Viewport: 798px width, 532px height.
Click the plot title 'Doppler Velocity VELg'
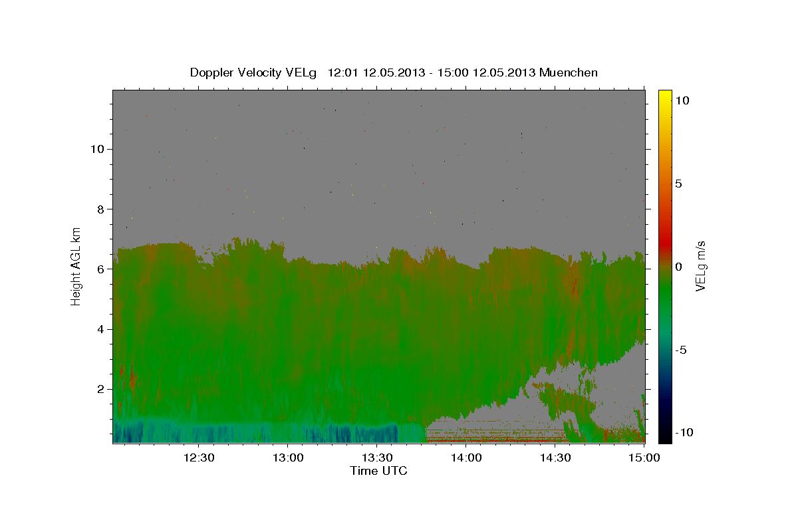(x=254, y=72)
